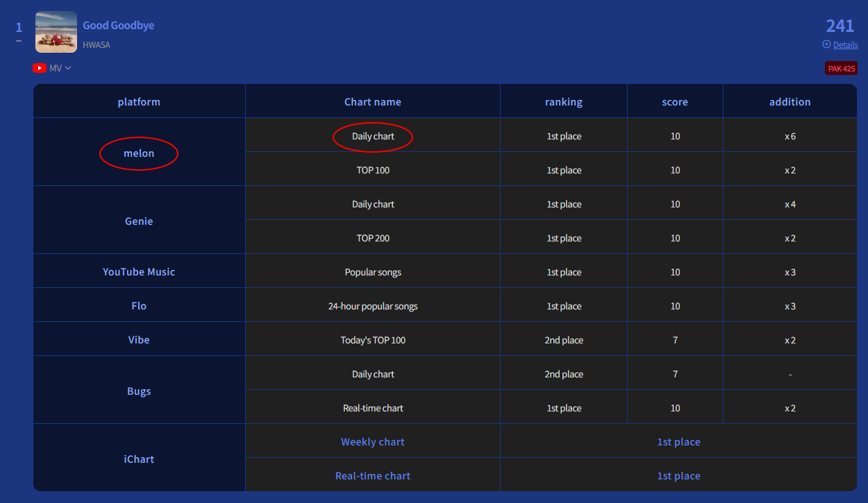Select the Flo platform cell

click(x=139, y=306)
